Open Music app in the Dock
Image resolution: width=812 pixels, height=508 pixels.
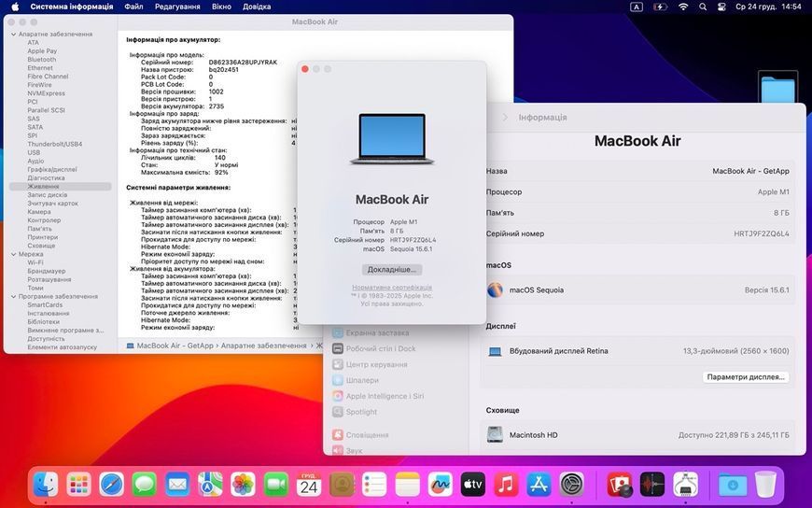click(x=506, y=486)
